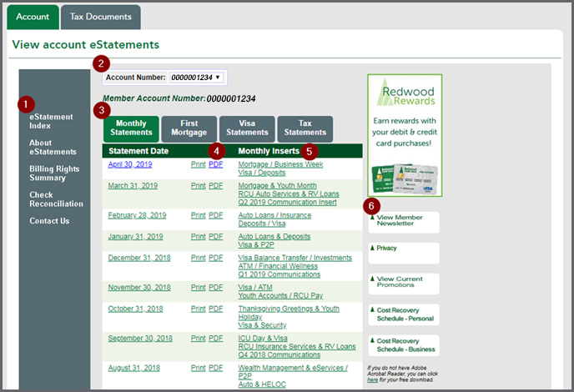The image size is (574, 392).
Task: Open PDF for December 31, 2018 statement
Action: point(215,258)
